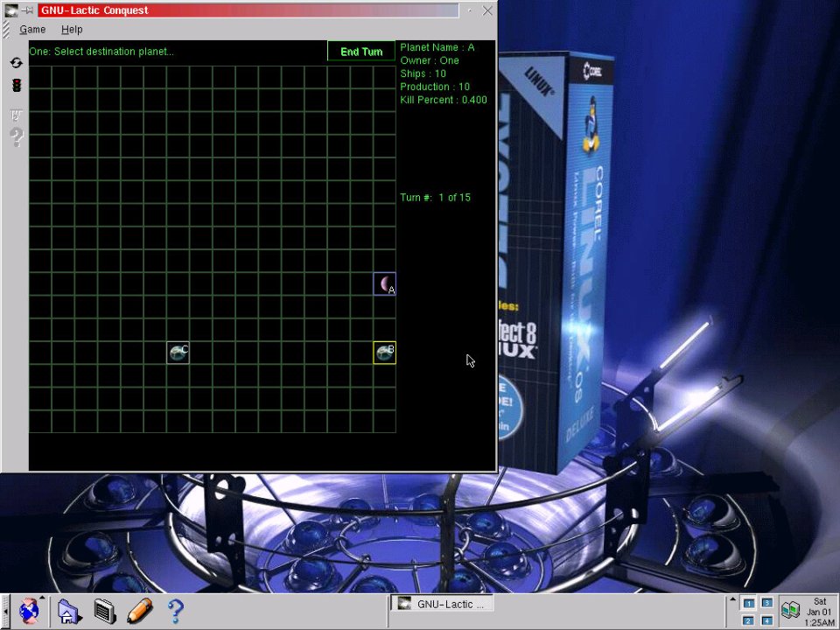Open the pencil text editor icon

tap(140, 611)
